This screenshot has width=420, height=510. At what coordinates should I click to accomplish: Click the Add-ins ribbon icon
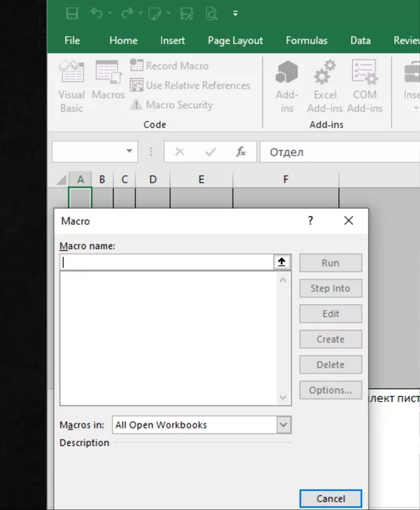pos(287,87)
